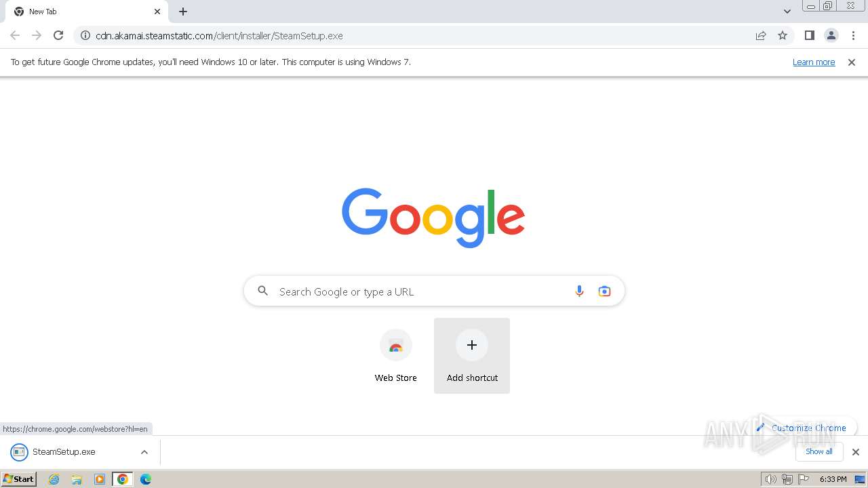
Task: Open the Learn more link
Action: point(814,62)
